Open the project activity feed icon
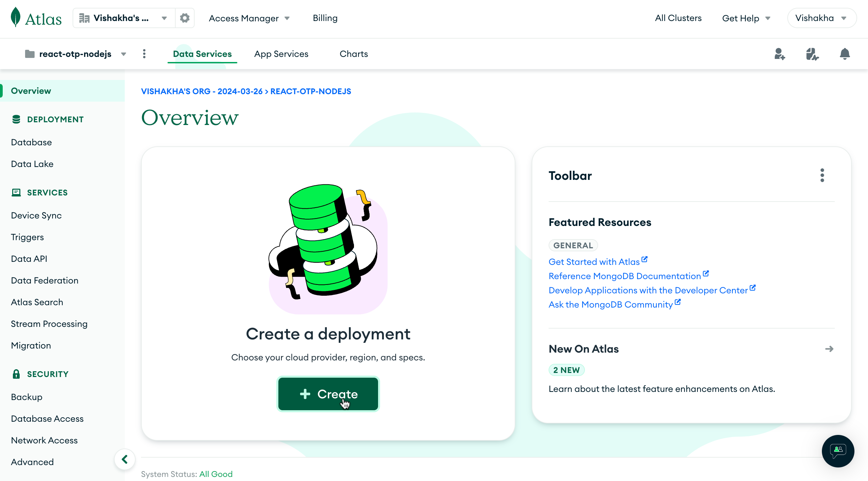 pyautogui.click(x=812, y=54)
